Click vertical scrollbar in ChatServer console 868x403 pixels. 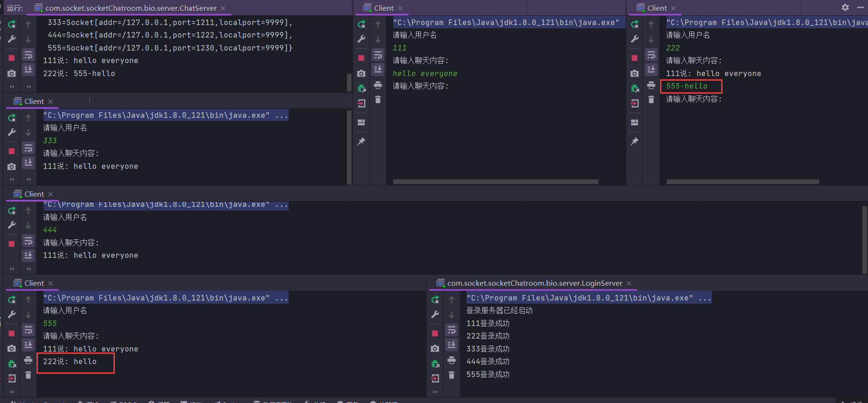tap(349, 82)
